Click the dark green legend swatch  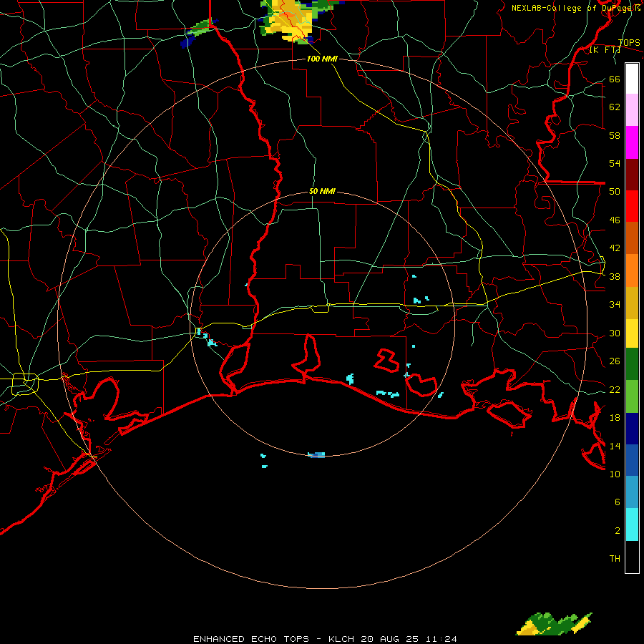coord(632,364)
